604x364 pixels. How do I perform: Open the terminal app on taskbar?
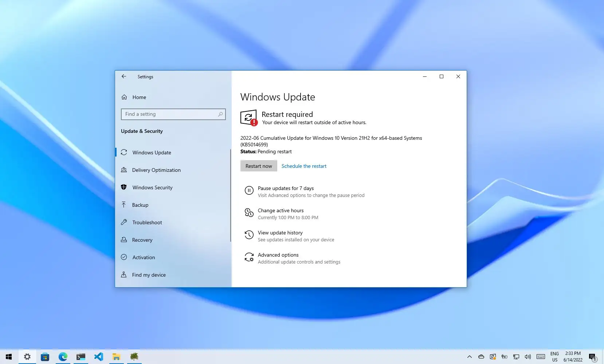coord(81,357)
